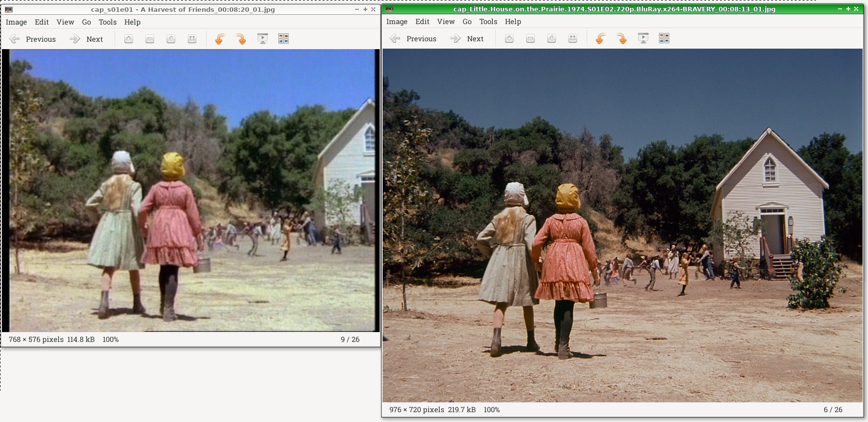Screen dimensions: 868x422
Task: Open Go menu in BluRay viewer window
Action: (467, 22)
